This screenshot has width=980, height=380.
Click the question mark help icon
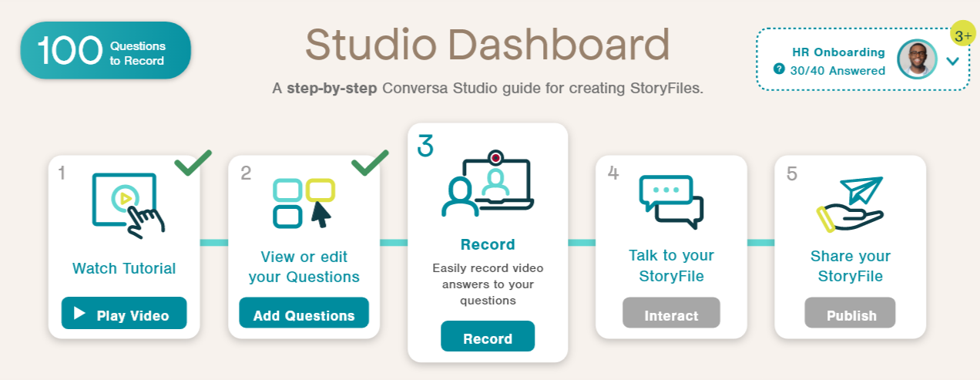(779, 70)
